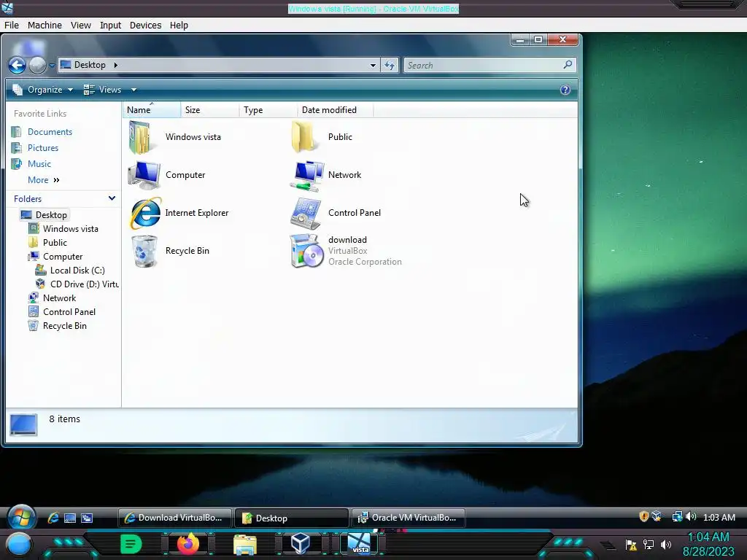Click the Show Desktop Quick Launch icon
This screenshot has height=560, width=747.
tap(70, 518)
